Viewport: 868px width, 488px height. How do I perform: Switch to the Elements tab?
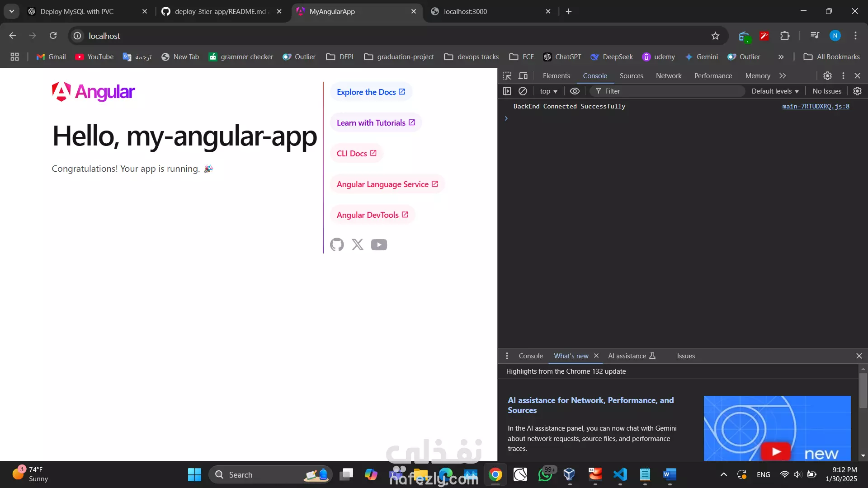tap(556, 76)
